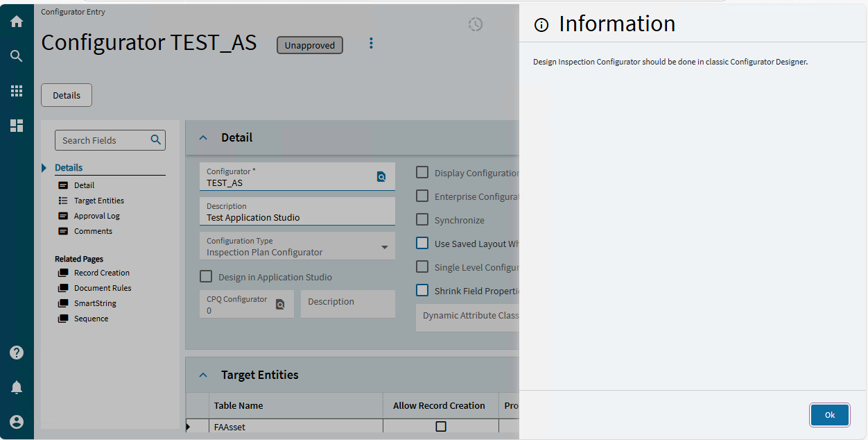Viewport: 868px width, 440px height.
Task: Open the SmartString related page
Action: pos(95,303)
